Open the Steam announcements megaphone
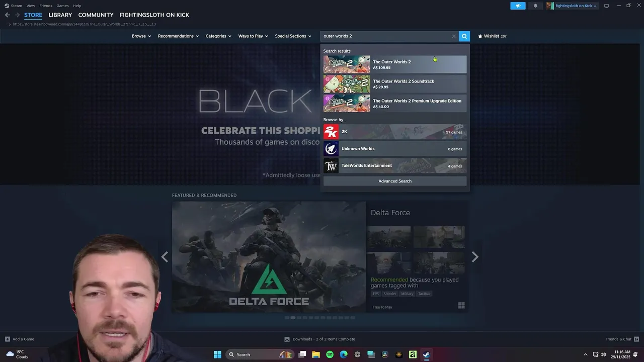Screen dimensions: 644x362 518,6
